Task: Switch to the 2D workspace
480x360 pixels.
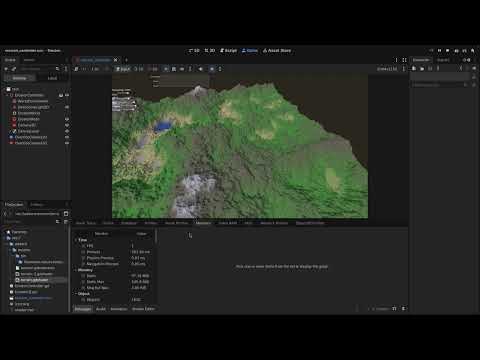Action: pos(194,51)
